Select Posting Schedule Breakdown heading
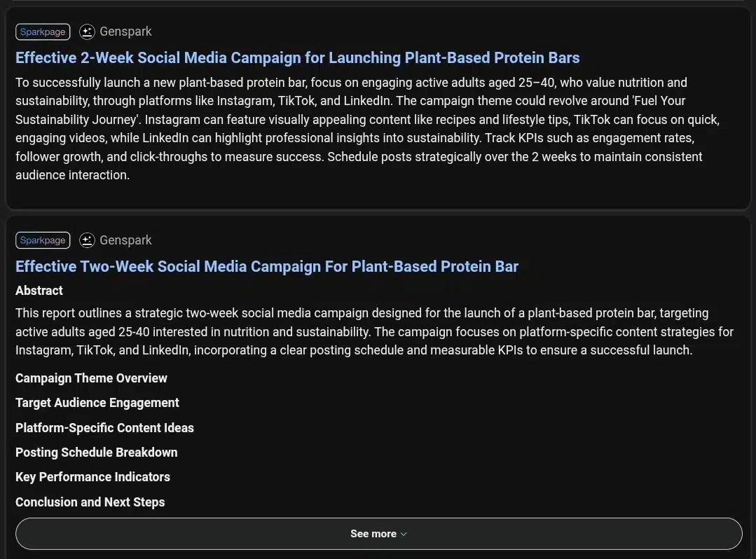Viewport: 756px width, 559px height. 96,453
